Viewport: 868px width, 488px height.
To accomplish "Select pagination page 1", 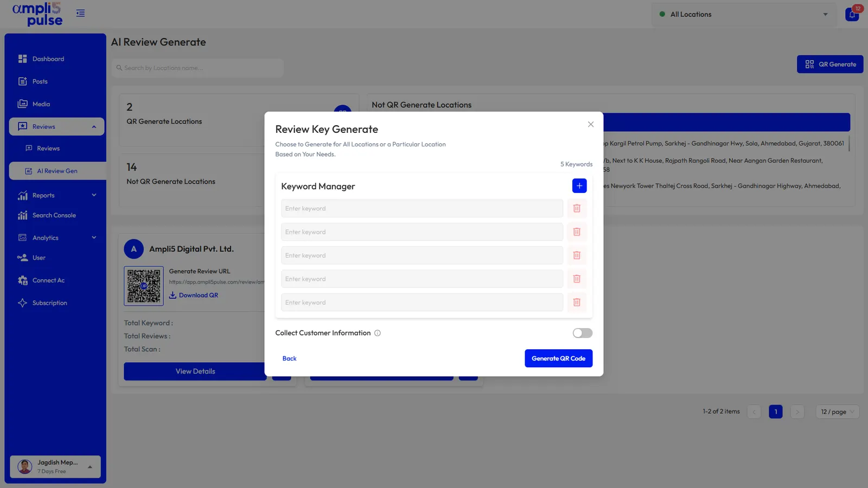I will 776,412.
